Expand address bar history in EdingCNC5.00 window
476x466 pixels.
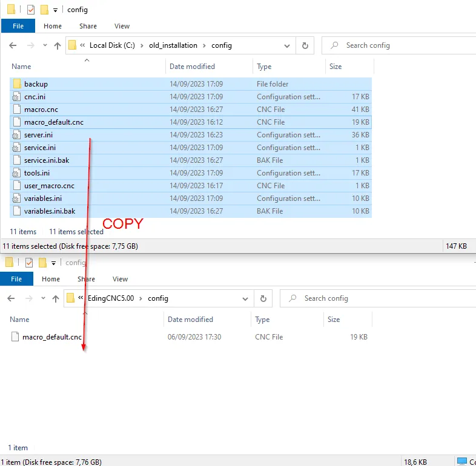[245, 299]
